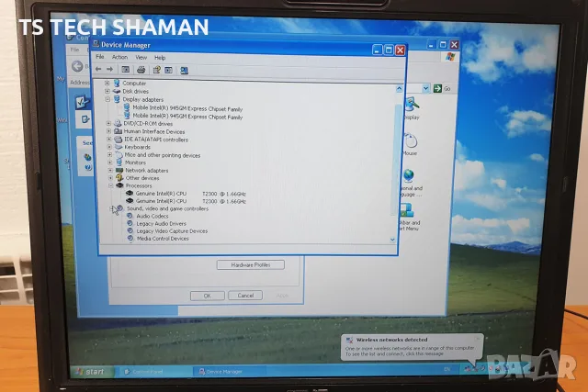Click the scroll up arrow in device list

(399, 89)
